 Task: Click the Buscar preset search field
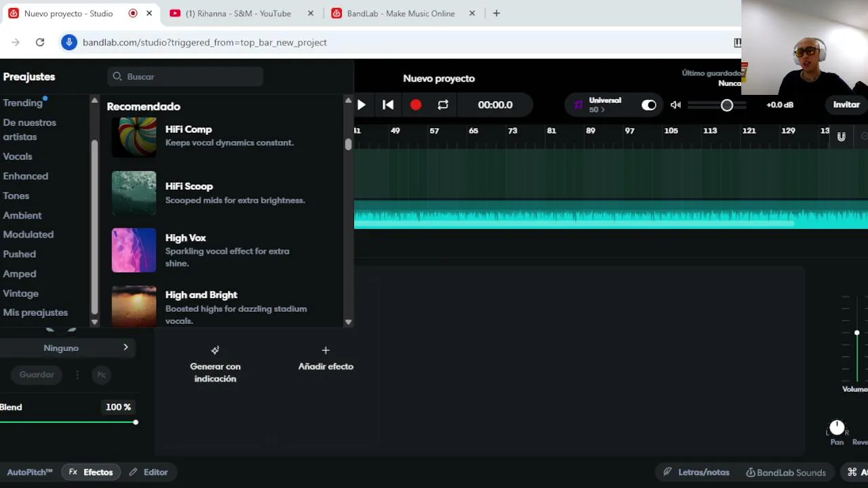coord(185,77)
